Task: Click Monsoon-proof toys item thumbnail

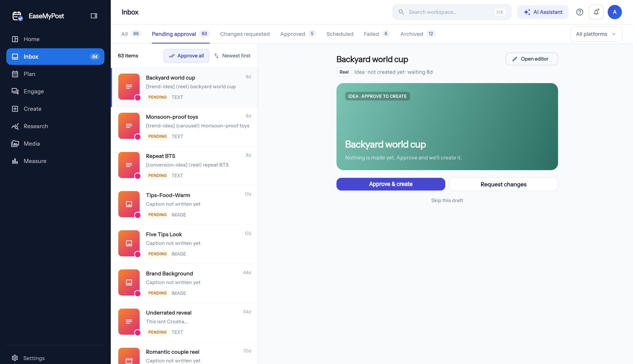Action: 129,126
